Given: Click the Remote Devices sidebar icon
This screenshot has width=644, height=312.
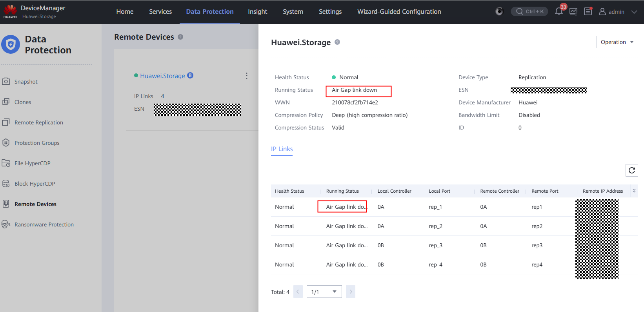Looking at the screenshot, I should [x=6, y=204].
